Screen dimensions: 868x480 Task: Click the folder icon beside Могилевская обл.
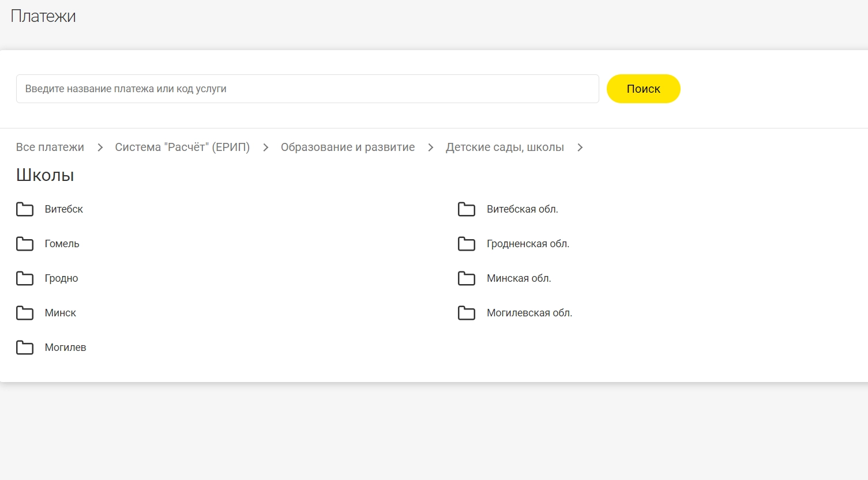(x=467, y=313)
